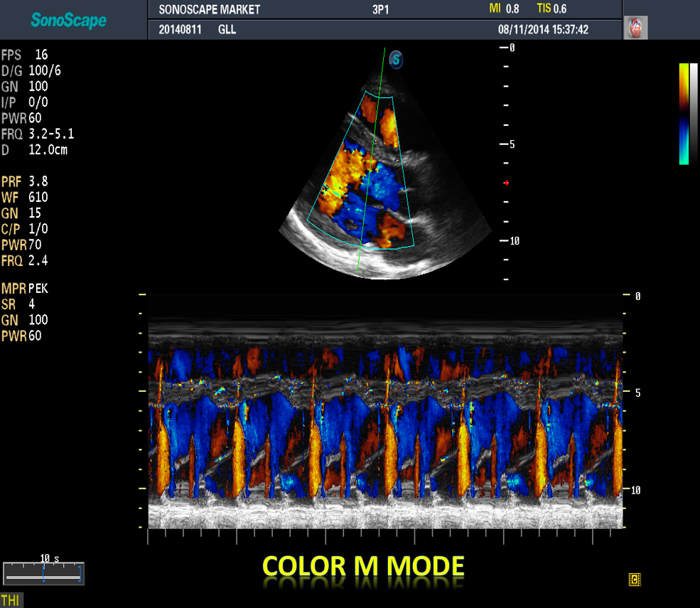Click the TIS 0.6 indicator
The height and width of the screenshot is (608, 700).
coord(551,9)
